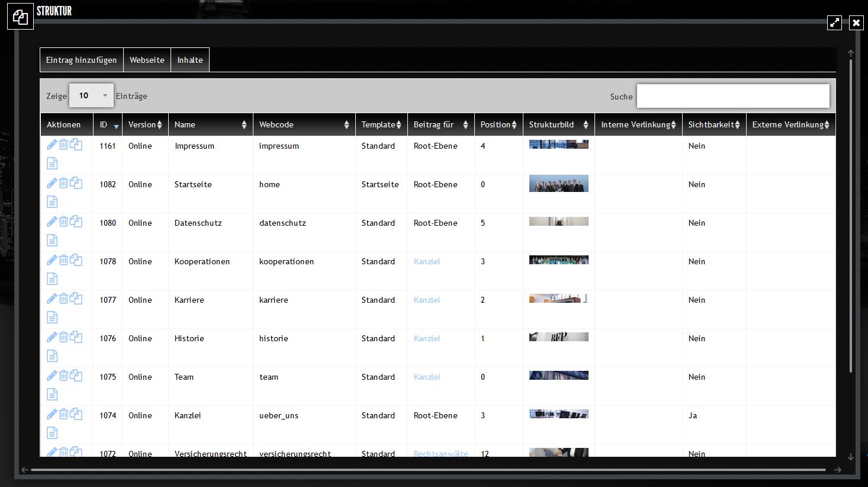The image size is (868, 487).
Task: Sort table by Webcode column
Action: click(x=304, y=124)
